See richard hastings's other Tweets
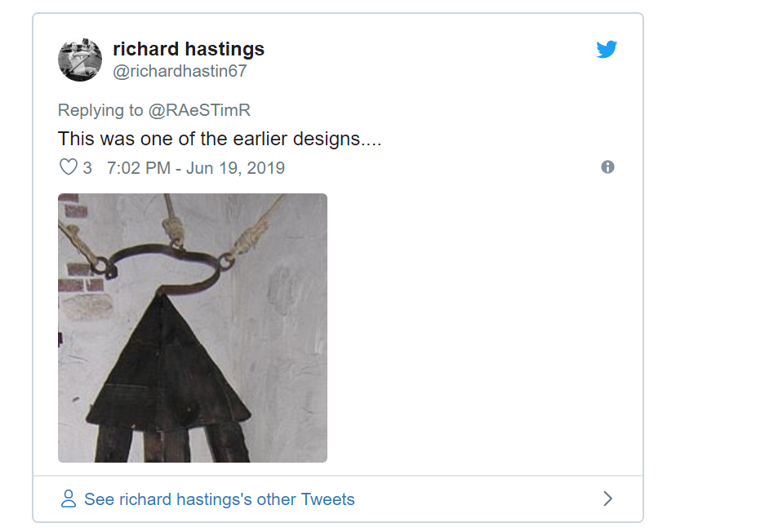 [219, 499]
